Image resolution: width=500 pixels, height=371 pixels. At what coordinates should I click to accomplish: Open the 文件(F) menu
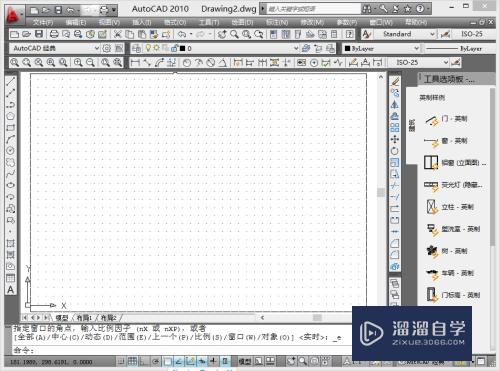click(x=43, y=22)
